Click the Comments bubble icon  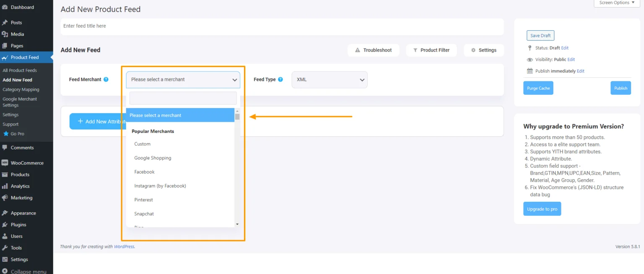point(5,148)
